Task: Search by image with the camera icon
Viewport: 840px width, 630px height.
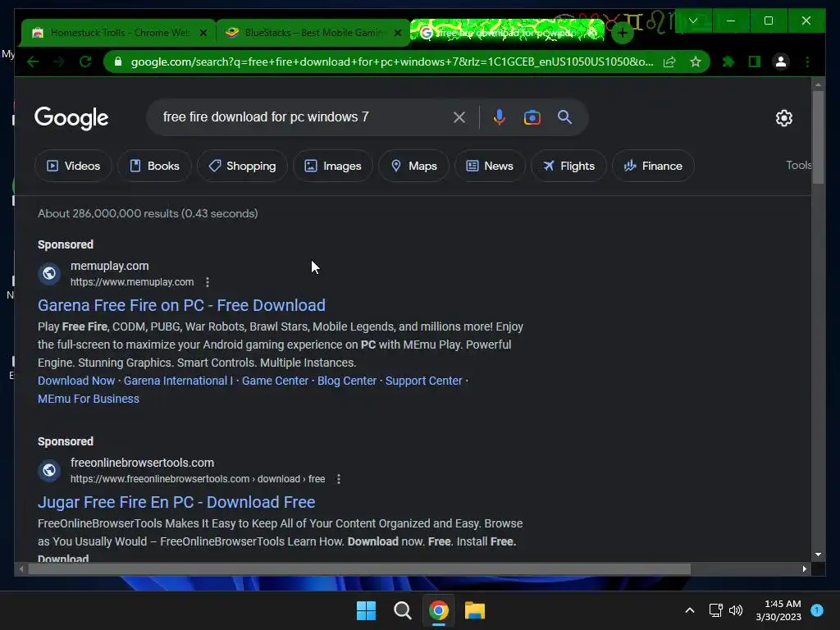Action: coord(532,117)
